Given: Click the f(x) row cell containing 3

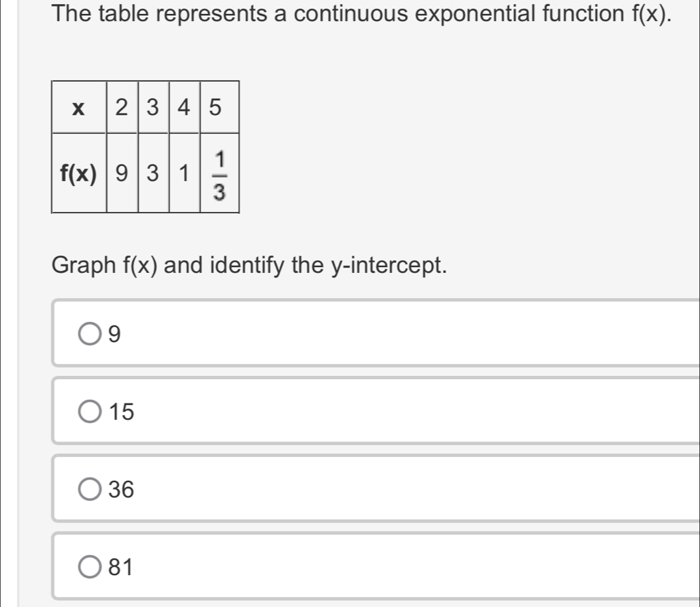Looking at the screenshot, I should point(153,173).
